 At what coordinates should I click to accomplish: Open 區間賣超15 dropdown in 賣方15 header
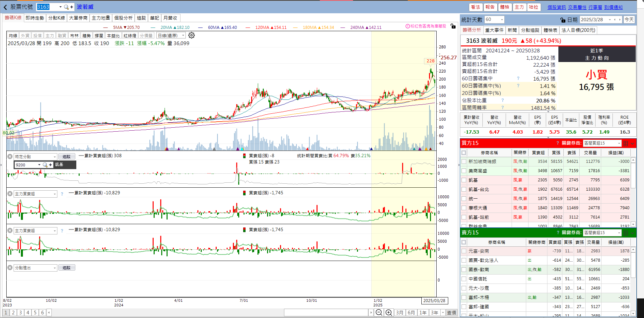coord(619,233)
